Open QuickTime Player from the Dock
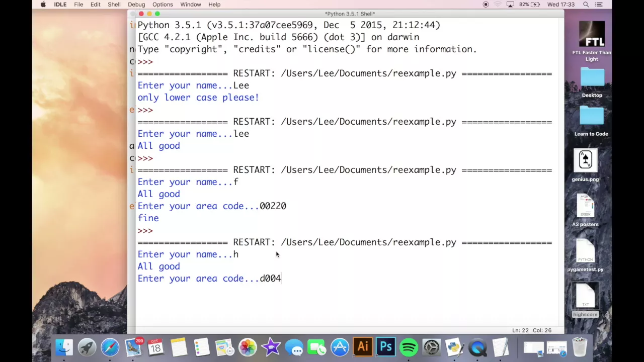Screen dimensions: 644x362 (477, 347)
